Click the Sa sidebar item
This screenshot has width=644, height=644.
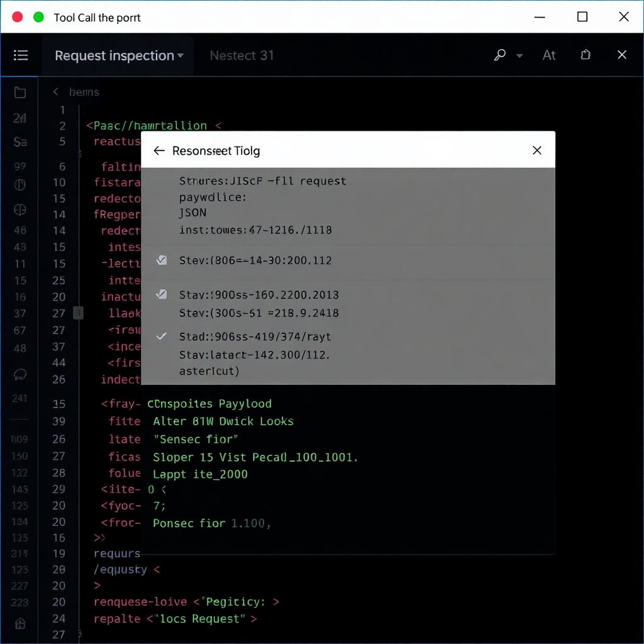[19, 142]
